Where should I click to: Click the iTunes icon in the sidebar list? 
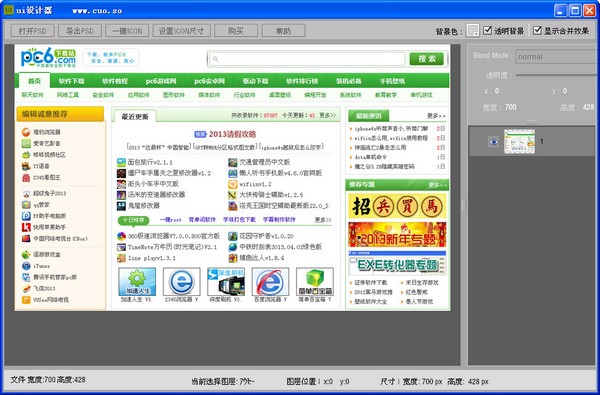[x=26, y=266]
